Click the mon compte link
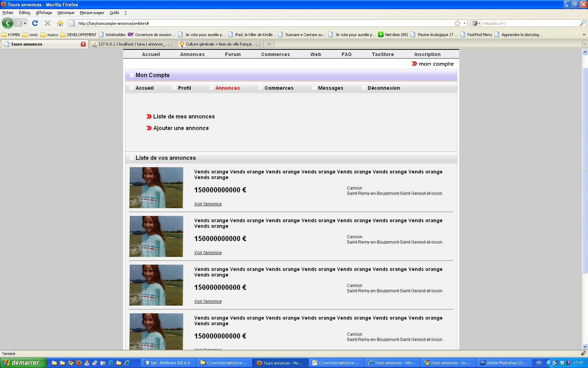 433,64
